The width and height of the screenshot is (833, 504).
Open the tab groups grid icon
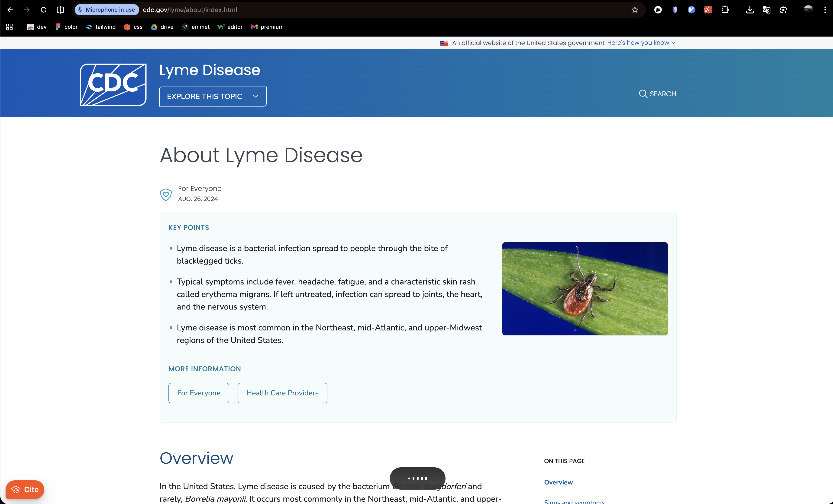10,27
